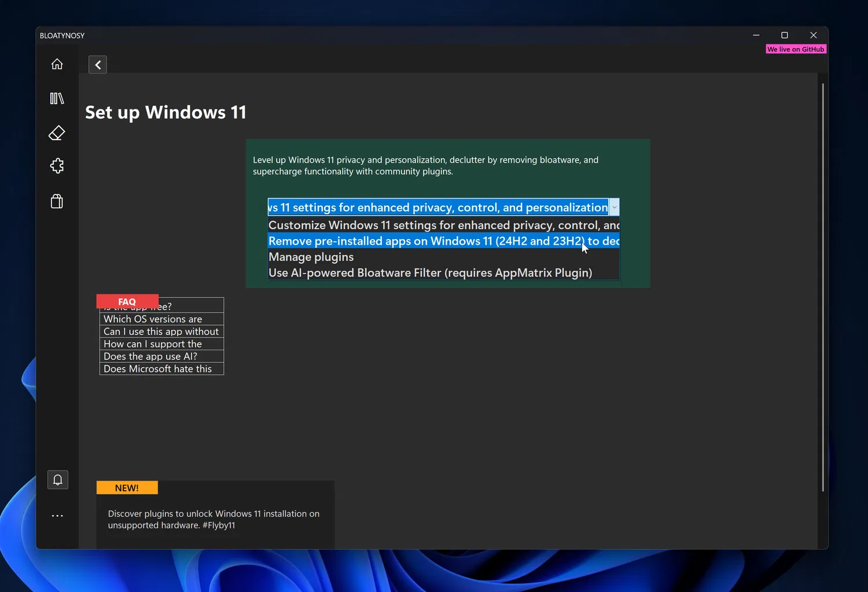
Task: Minimize the BLOATYNOSY window
Action: pos(756,35)
